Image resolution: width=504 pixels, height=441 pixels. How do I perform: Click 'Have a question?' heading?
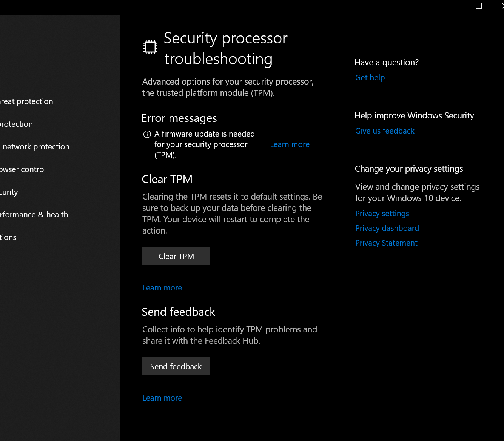387,63
